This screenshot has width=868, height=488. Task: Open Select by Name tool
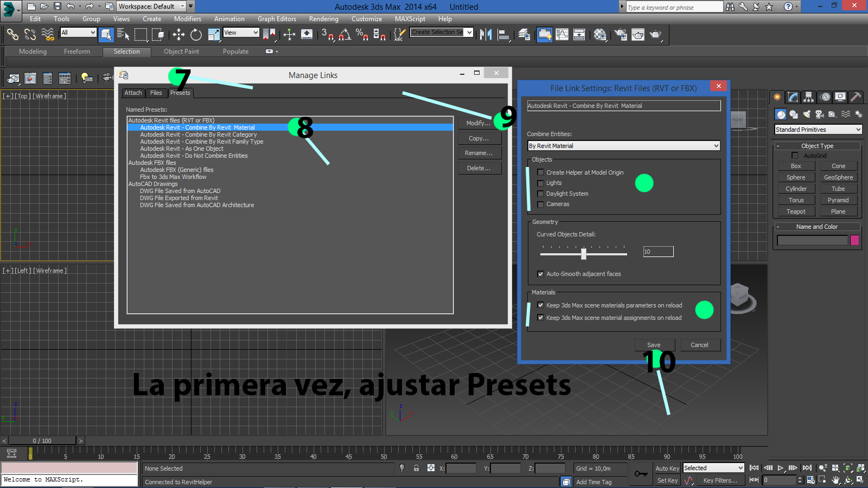click(x=123, y=35)
